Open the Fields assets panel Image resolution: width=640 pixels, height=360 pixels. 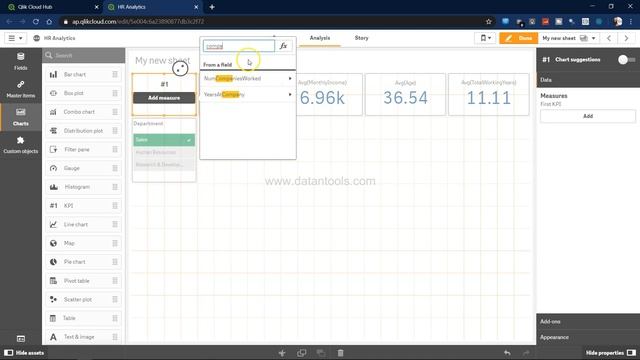(x=20, y=61)
